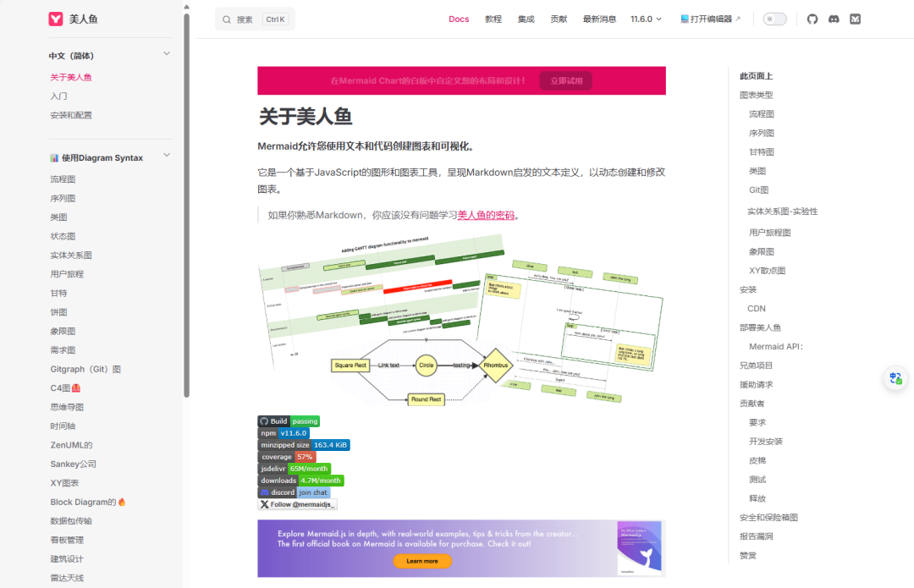This screenshot has height=588, width=914.
Task: Open 时间轴 in sidebar
Action: click(63, 426)
